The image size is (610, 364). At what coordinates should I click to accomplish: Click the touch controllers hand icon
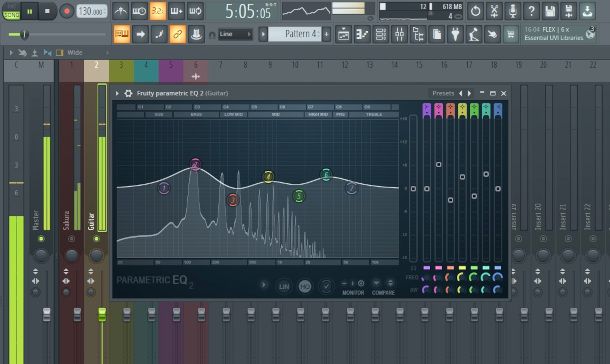pyautogui.click(x=493, y=34)
